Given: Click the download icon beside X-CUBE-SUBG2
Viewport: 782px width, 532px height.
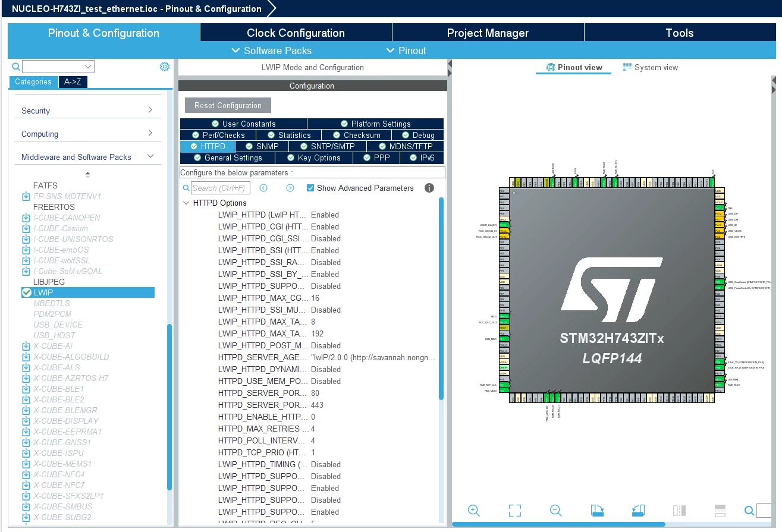Looking at the screenshot, I should [26, 517].
